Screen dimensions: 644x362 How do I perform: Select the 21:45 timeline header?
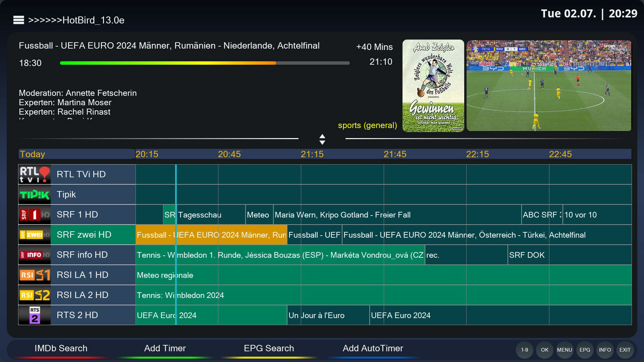pos(395,154)
